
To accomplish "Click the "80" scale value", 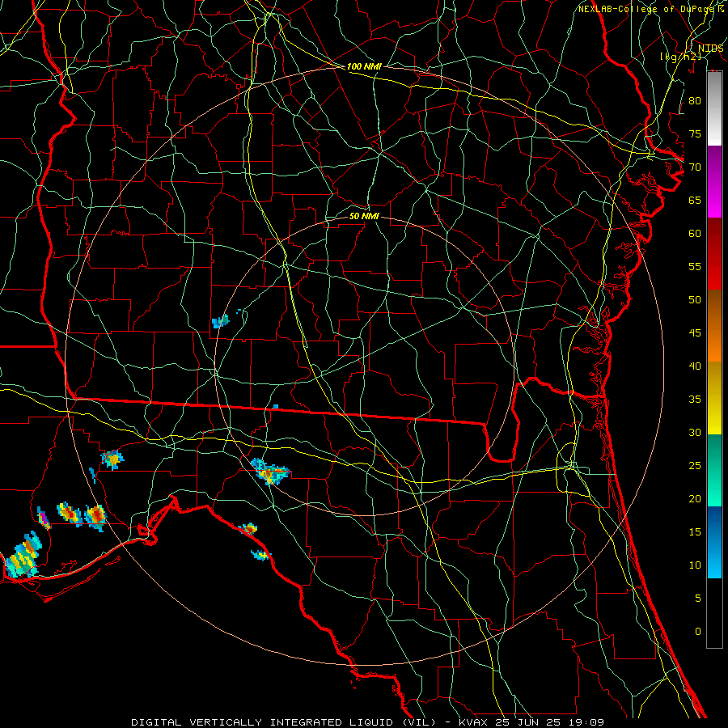I will [x=695, y=101].
